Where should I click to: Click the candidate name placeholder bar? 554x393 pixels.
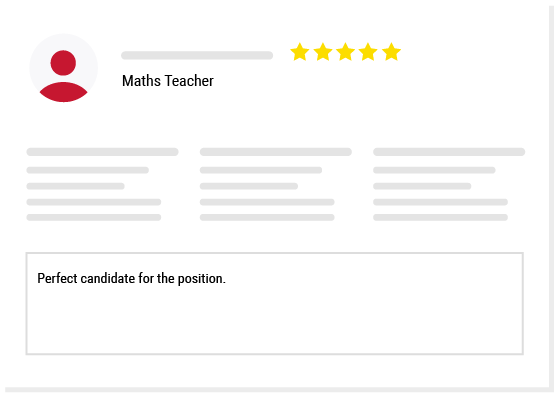point(197,55)
